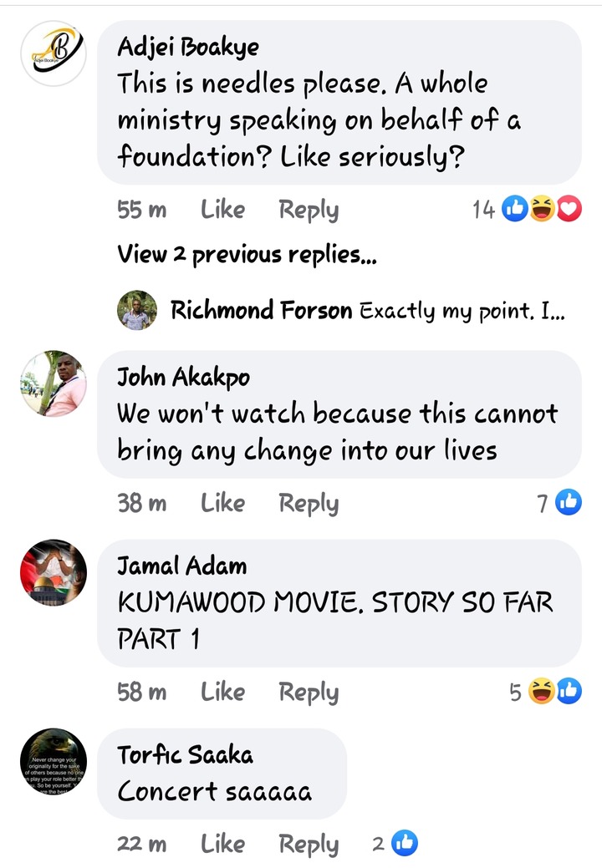The height and width of the screenshot is (868, 602).
Task: Open John Akakpo's profile photo
Action: (54, 383)
